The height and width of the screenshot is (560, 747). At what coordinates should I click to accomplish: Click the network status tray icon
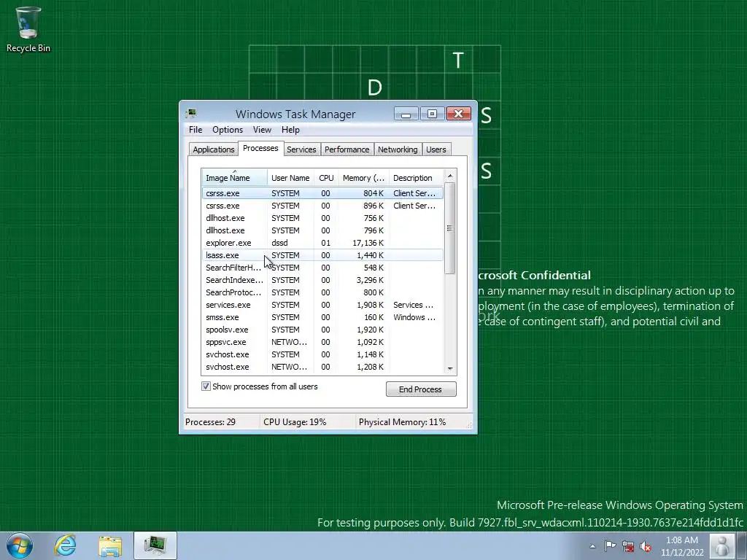pyautogui.click(x=628, y=546)
